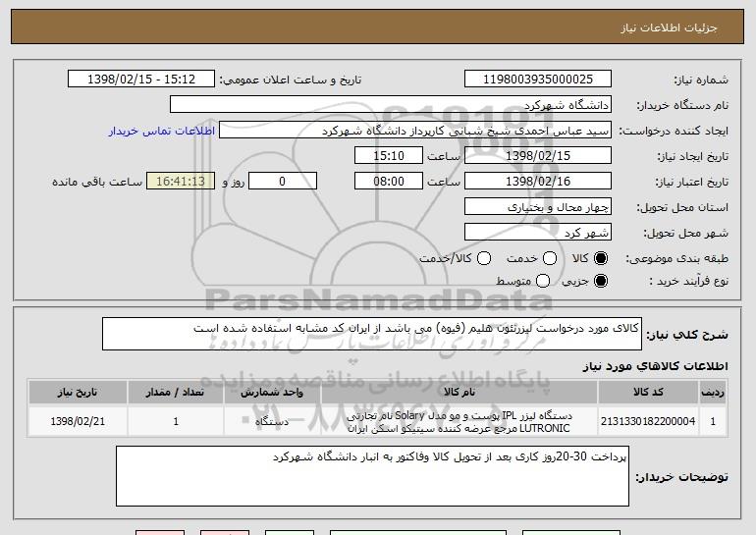
Task: Click the 'تعداد / مقدار' column header
Action: (x=176, y=393)
